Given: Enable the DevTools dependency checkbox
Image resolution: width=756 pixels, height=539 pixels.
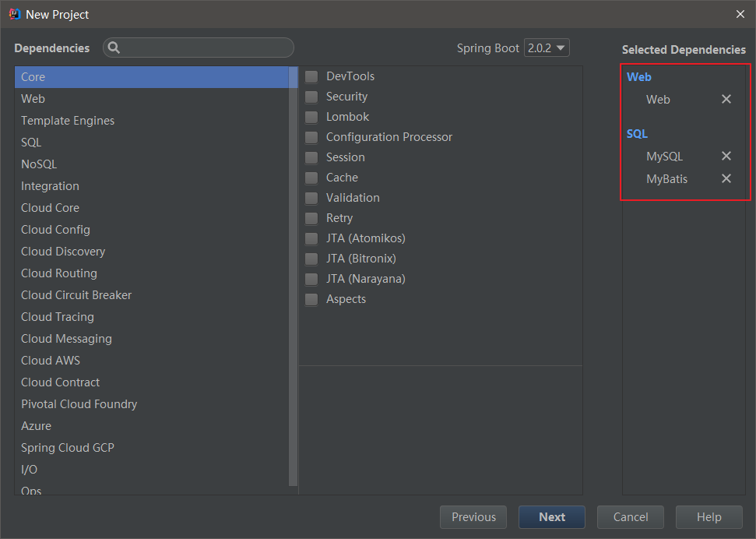Looking at the screenshot, I should [311, 76].
